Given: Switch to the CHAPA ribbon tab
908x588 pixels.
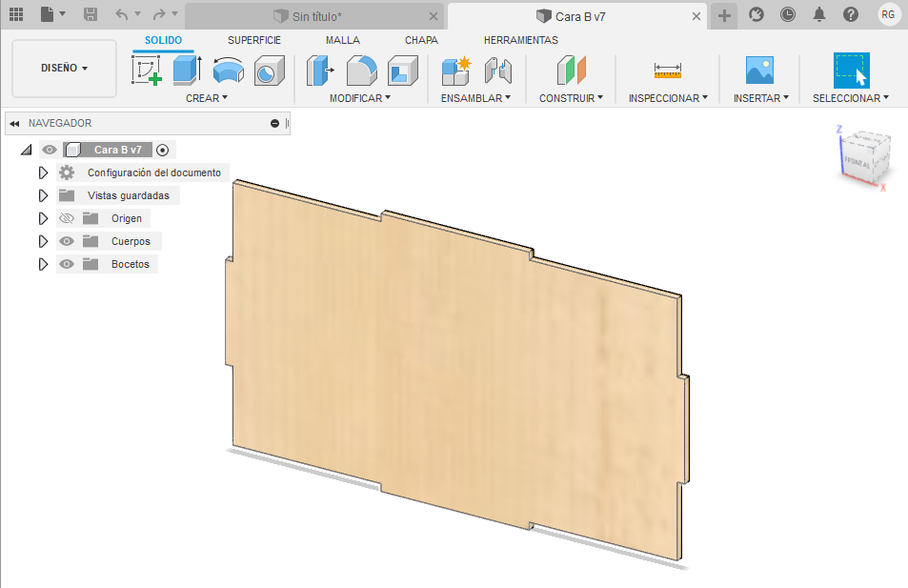Looking at the screenshot, I should [x=421, y=40].
